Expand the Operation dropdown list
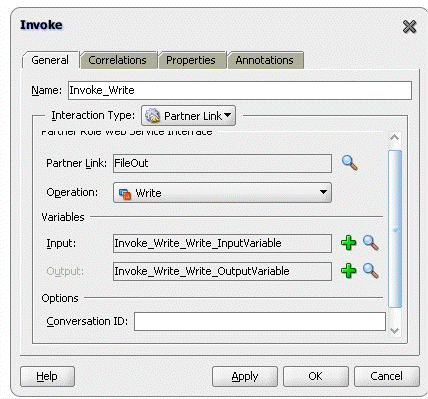This screenshot has width=428, height=399. coord(222,193)
